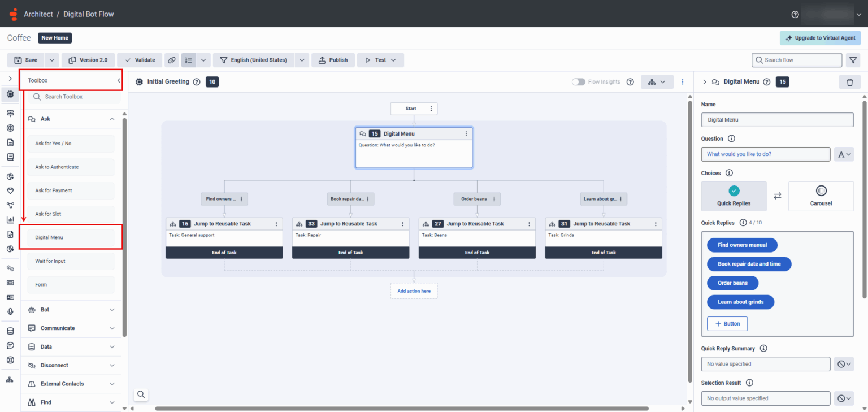Viewport: 868px width, 412px height.
Task: Click the Publish button
Action: pyautogui.click(x=333, y=59)
